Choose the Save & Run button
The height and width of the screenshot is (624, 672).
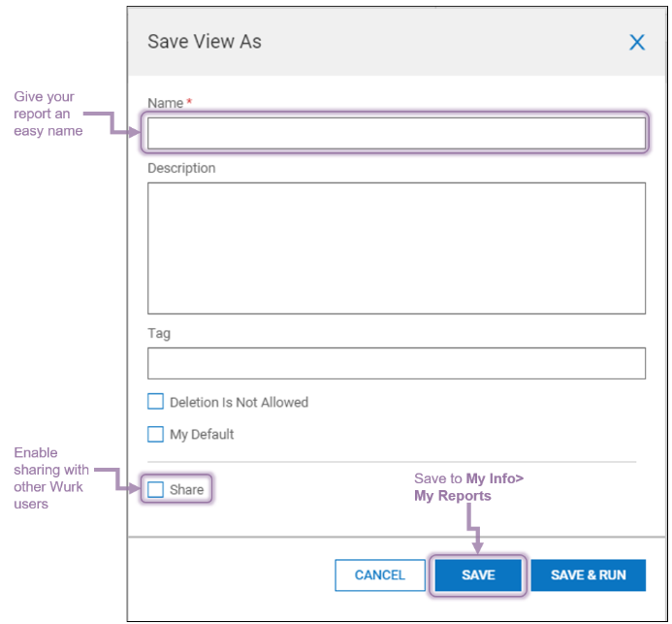[x=588, y=575]
